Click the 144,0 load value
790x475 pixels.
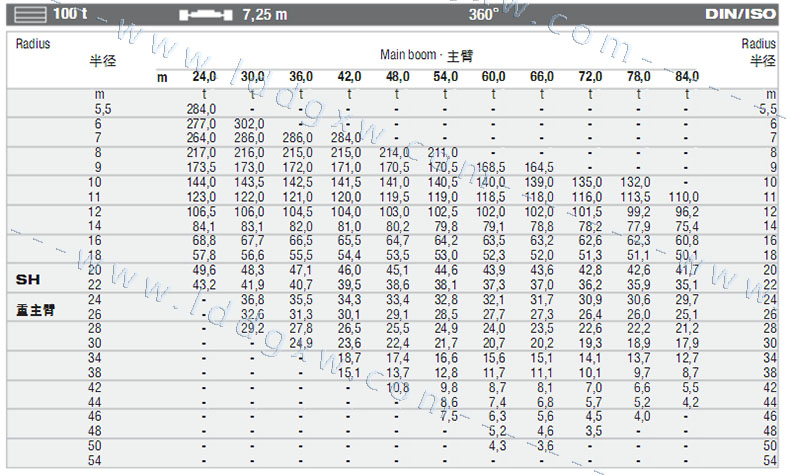[201, 182]
